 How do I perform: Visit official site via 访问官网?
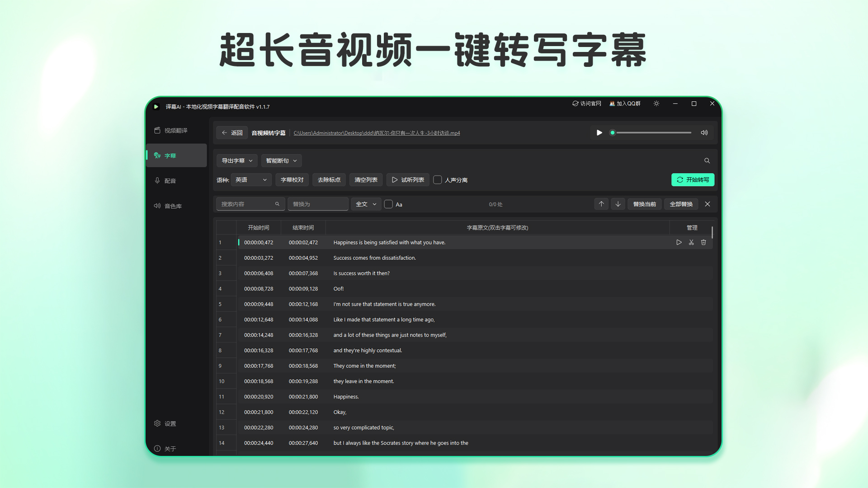click(x=587, y=103)
